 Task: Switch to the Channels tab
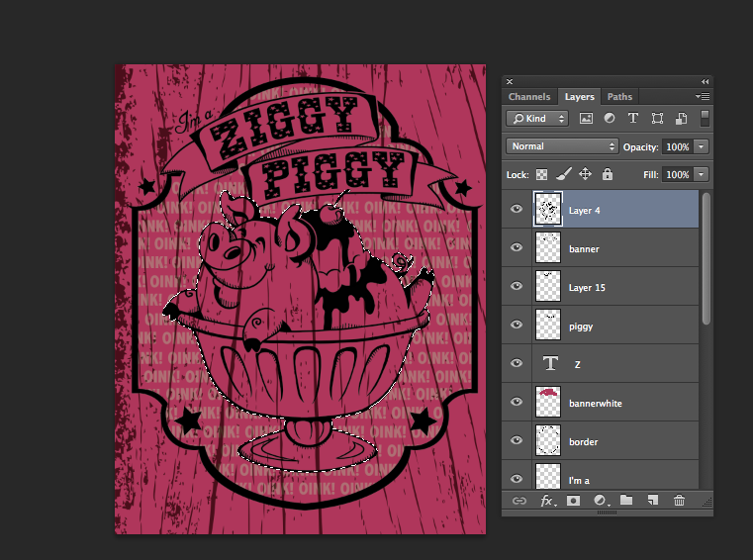pos(529,97)
